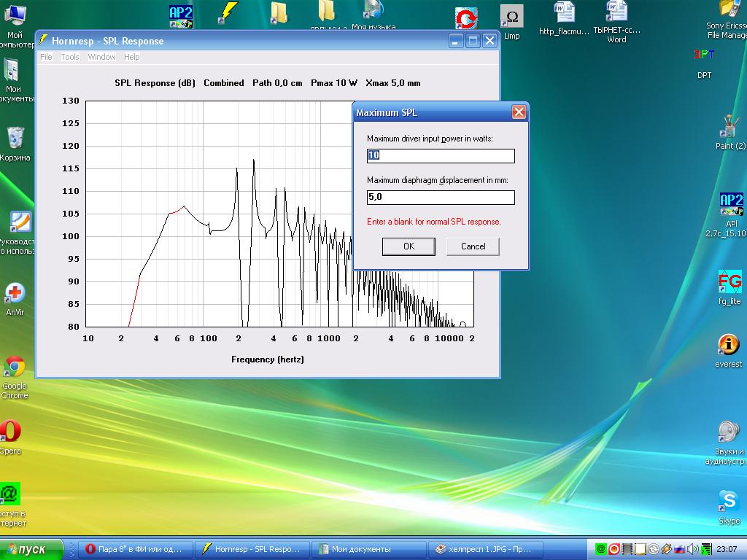Open the Tools menu in Hornresp
Screen dimensions: 747x560
tap(69, 57)
